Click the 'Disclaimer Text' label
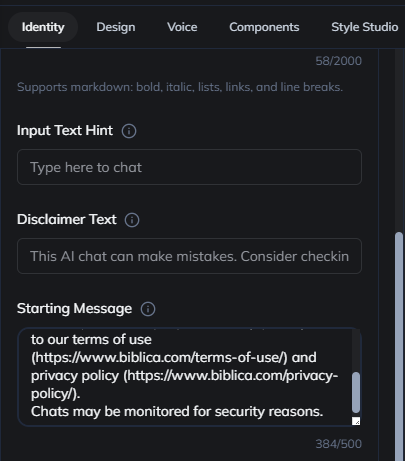The height and width of the screenshot is (461, 405). click(67, 220)
